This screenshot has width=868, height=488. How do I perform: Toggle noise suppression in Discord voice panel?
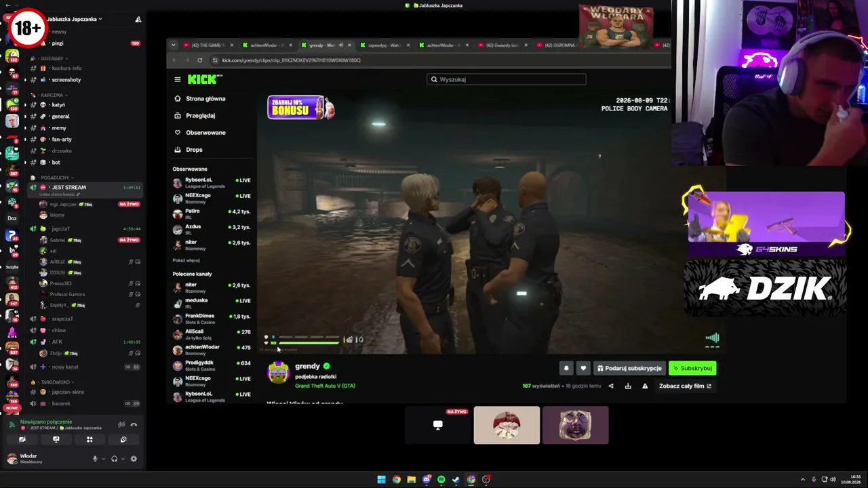tap(121, 425)
